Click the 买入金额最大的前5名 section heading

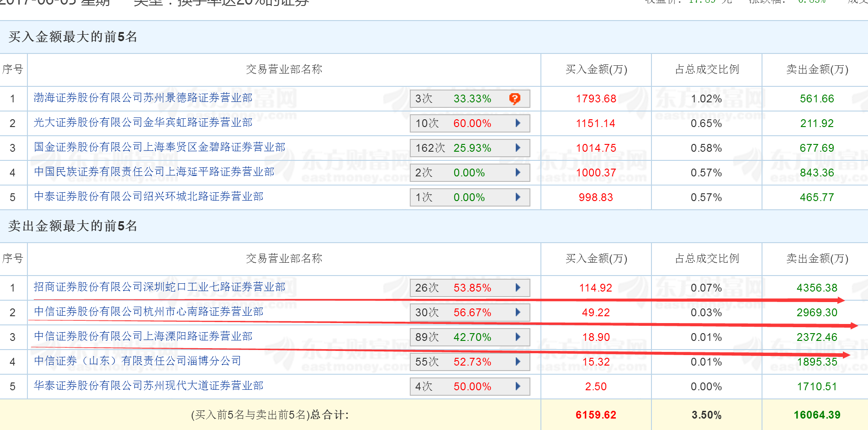73,37
